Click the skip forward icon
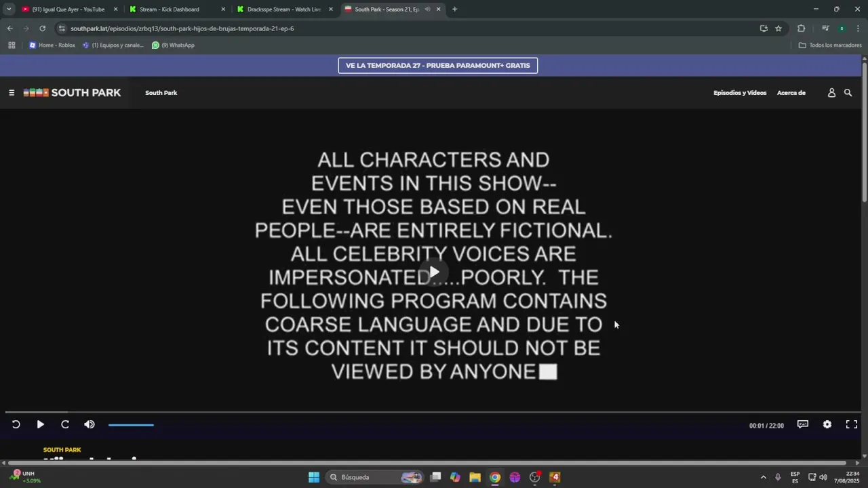 pos(65,424)
